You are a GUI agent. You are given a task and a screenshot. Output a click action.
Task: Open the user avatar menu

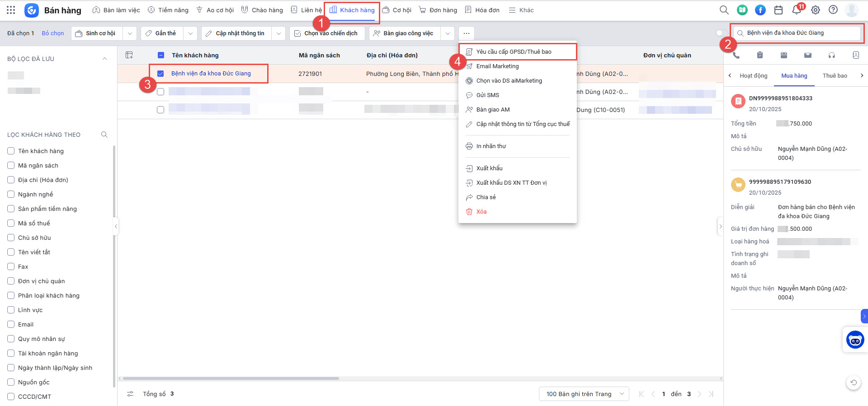click(852, 10)
